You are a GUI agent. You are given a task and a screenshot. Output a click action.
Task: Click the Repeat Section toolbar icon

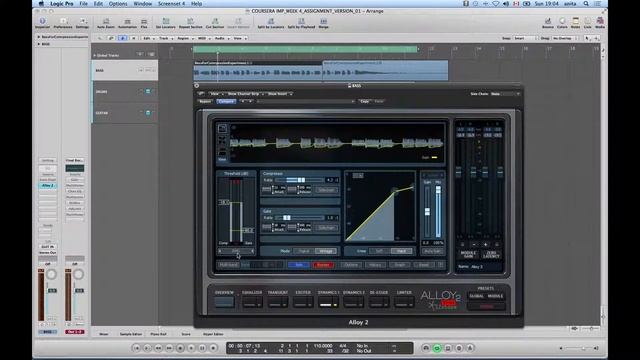pyautogui.click(x=191, y=22)
